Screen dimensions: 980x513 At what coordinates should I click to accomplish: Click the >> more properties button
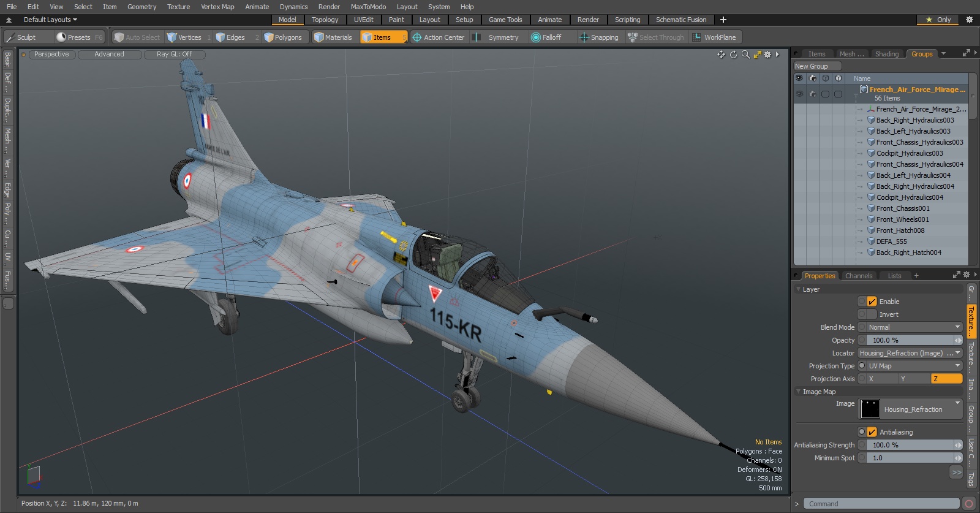pyautogui.click(x=957, y=472)
